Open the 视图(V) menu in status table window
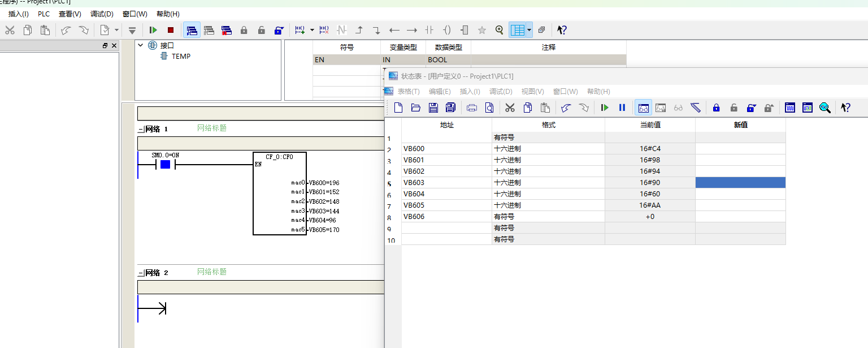 pyautogui.click(x=532, y=91)
